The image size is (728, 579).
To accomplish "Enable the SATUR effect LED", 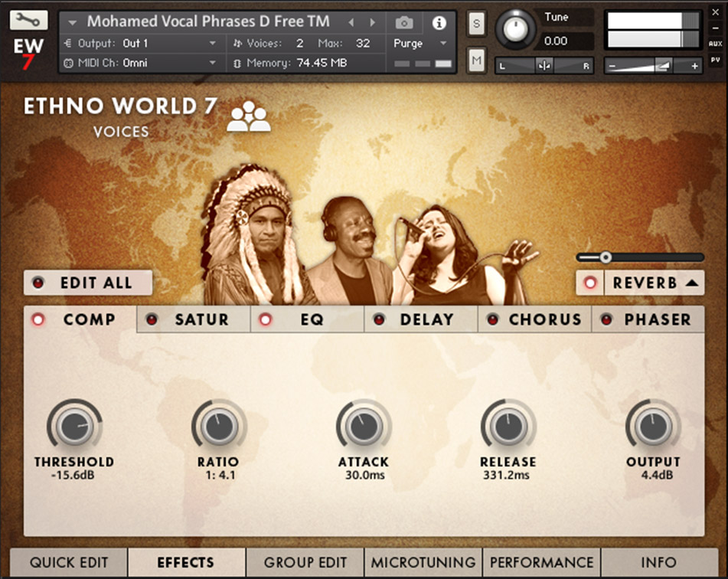I will click(x=152, y=319).
